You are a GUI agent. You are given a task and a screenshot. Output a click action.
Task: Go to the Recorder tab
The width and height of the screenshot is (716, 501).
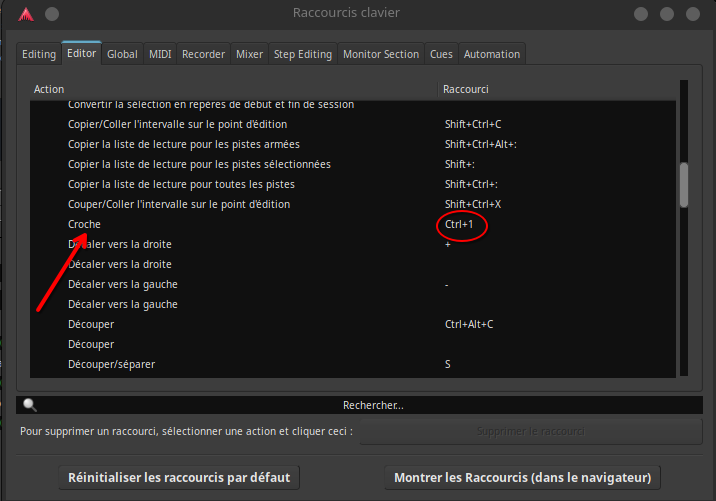click(x=203, y=54)
